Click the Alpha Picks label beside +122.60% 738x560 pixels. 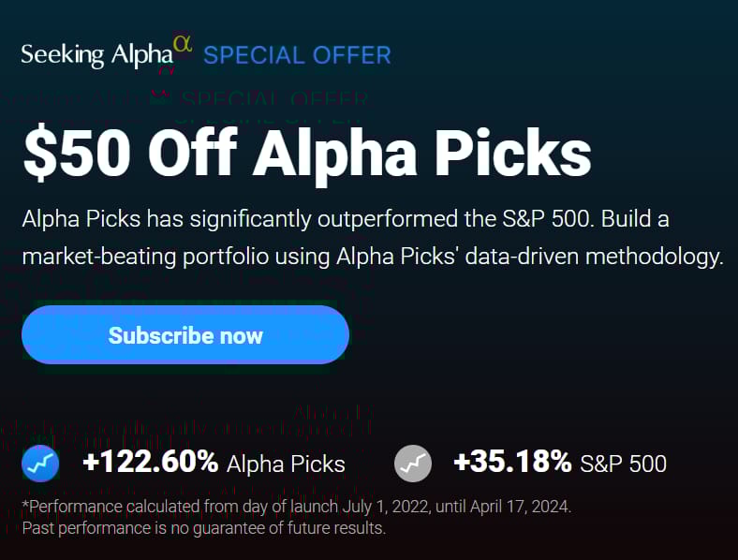286,464
